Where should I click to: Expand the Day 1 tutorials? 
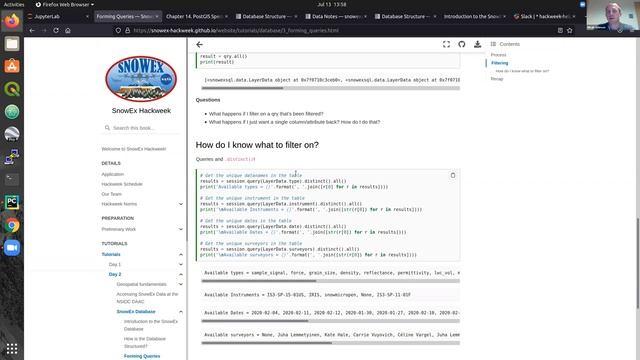181,264
